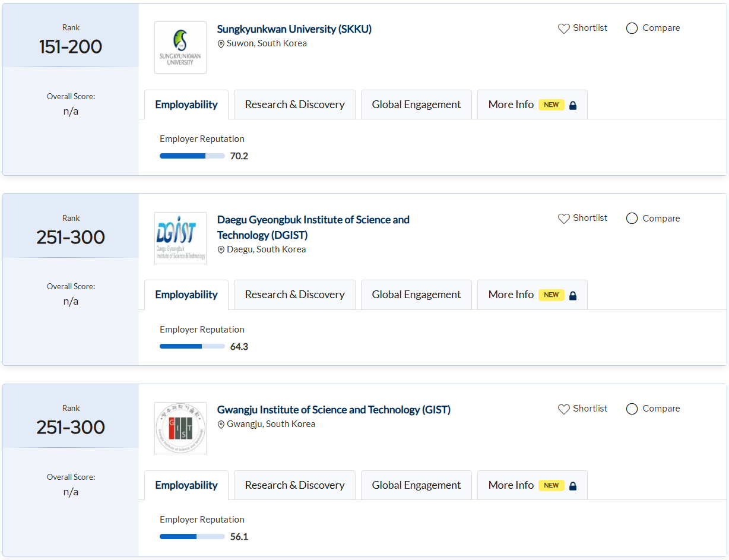Click the location pin next to Daegu, South Korea
The height and width of the screenshot is (560, 729).
pos(221,250)
